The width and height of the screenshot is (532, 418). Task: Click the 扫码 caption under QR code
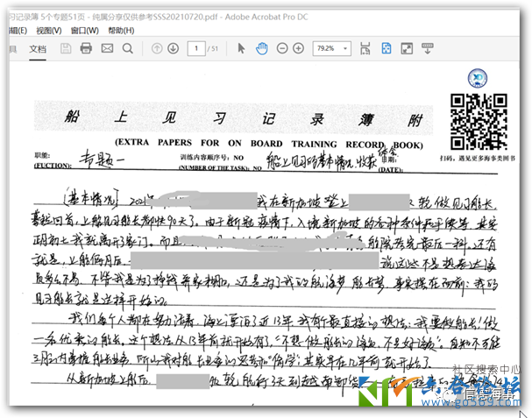tap(478, 159)
